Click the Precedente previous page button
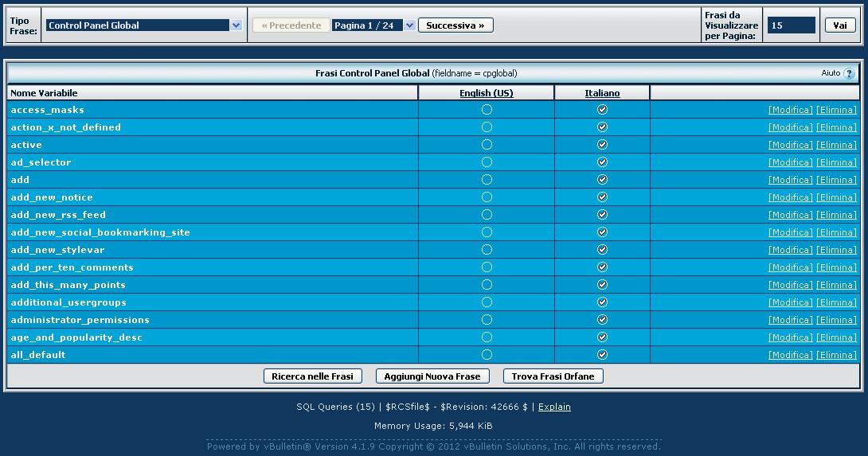This screenshot has width=868, height=456. tap(291, 25)
